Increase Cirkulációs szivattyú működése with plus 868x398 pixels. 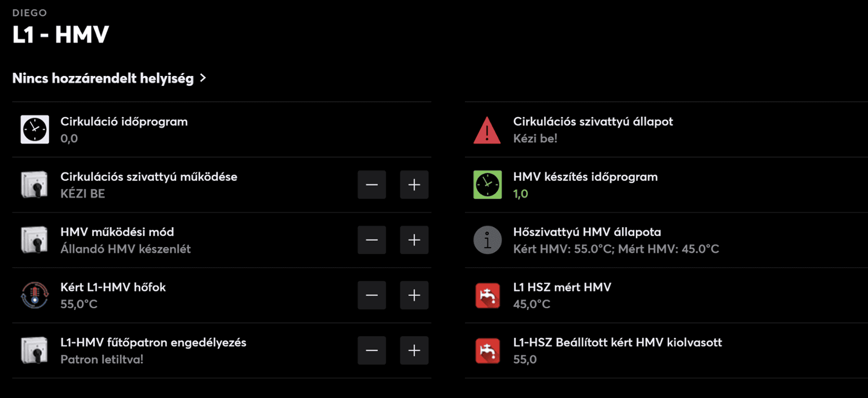pos(414,185)
